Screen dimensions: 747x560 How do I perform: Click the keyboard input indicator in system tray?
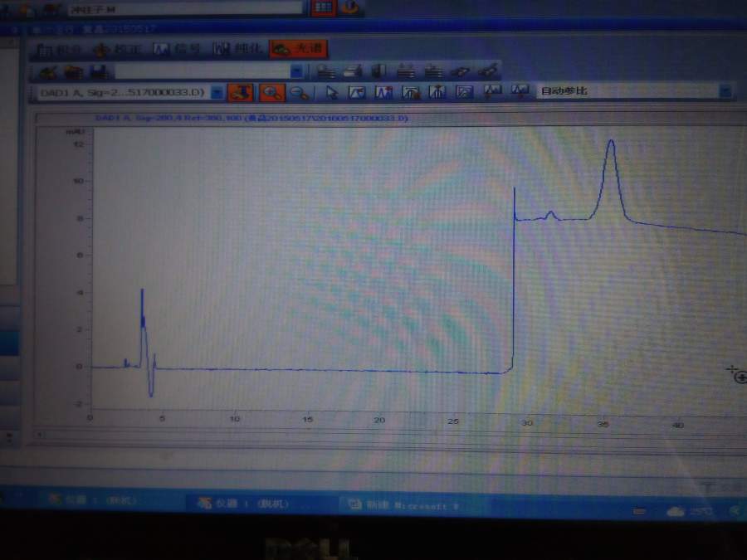(639, 511)
